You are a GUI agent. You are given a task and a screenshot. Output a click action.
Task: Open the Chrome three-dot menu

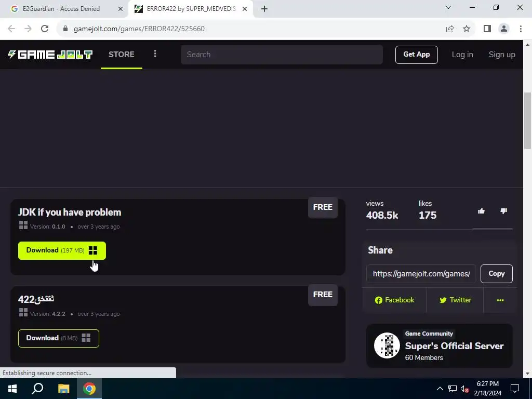[521, 29]
